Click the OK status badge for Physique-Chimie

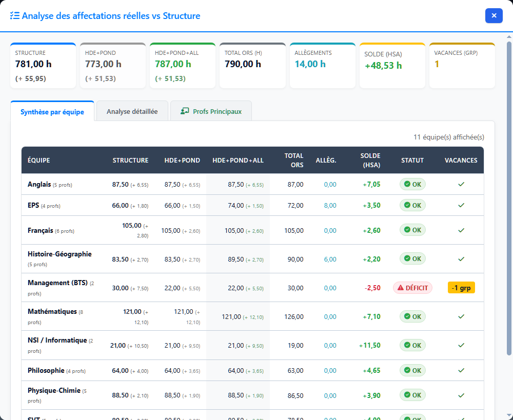coord(412,395)
